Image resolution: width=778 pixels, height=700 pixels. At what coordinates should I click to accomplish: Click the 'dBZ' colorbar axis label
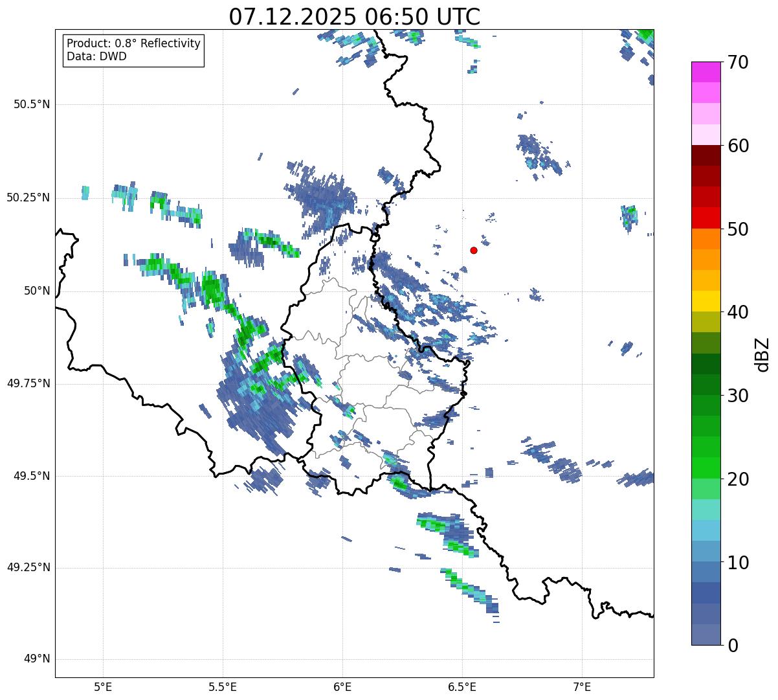tap(762, 354)
